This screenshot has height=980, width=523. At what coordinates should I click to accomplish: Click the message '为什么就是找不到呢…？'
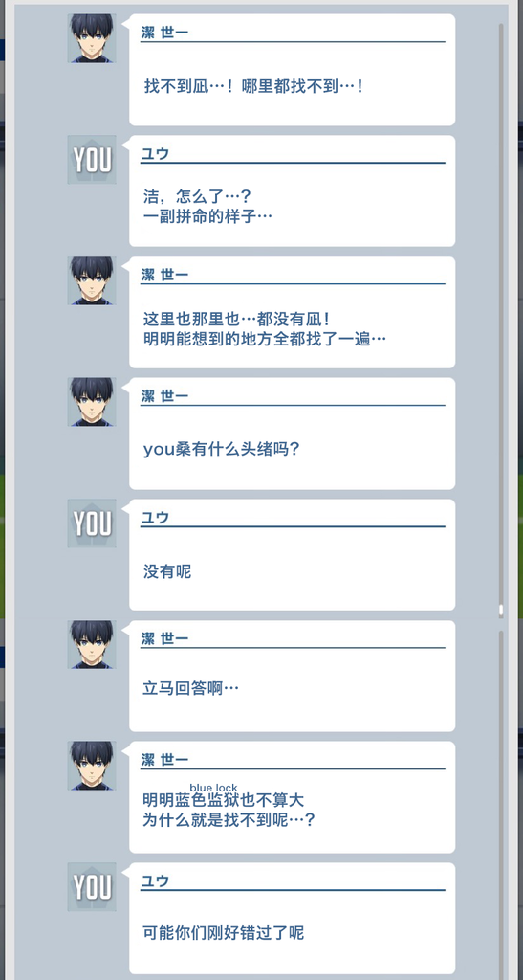coord(229,820)
